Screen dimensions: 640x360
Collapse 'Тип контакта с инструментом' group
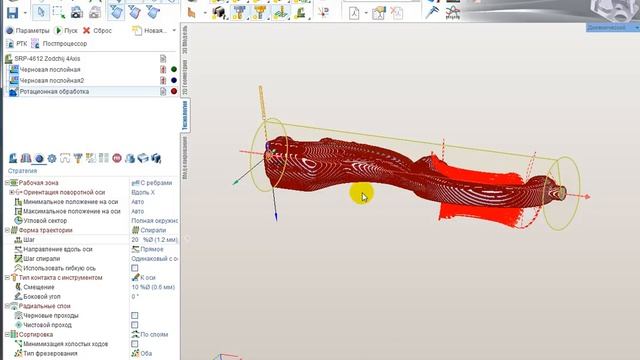[x=7, y=278]
